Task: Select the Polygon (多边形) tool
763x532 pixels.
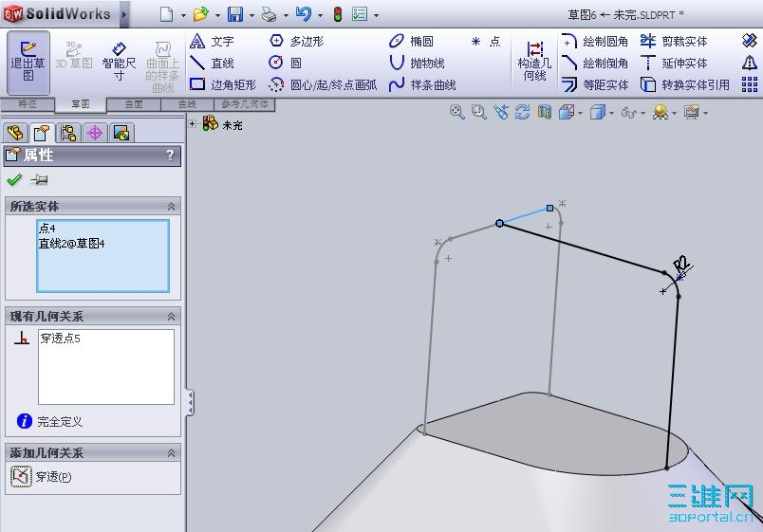Action: pyautogui.click(x=297, y=42)
